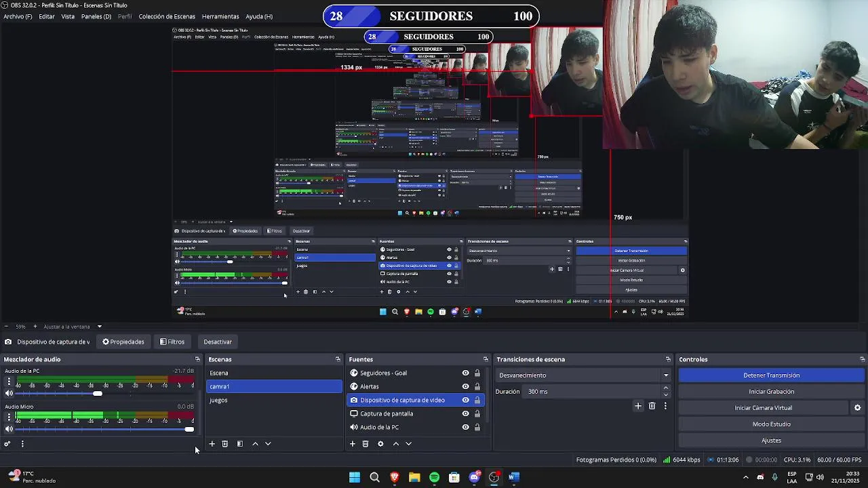This screenshot has width=868, height=488.
Task: Add a scene transition with plus button
Action: tap(638, 406)
